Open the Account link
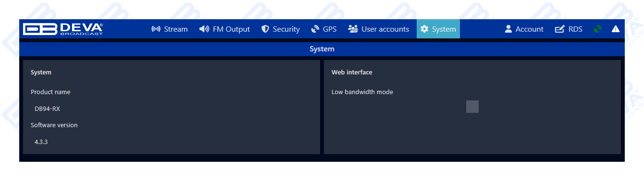Screen dimensions: 644x181 point(524,29)
